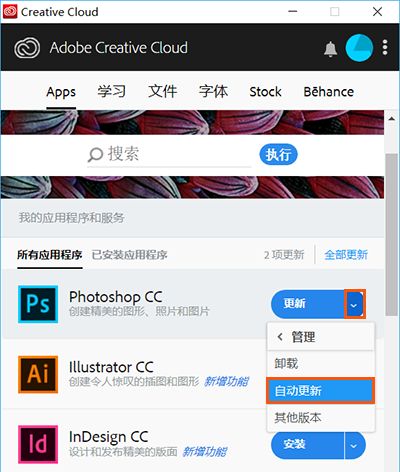Image resolution: width=400 pixels, height=472 pixels.
Task: Click the vertical scrollbar thumb
Action: tap(392, 234)
